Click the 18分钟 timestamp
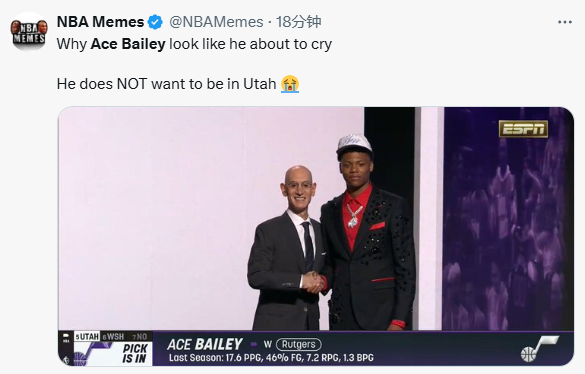Viewport: 585px width, 374px height. pyautogui.click(x=298, y=22)
